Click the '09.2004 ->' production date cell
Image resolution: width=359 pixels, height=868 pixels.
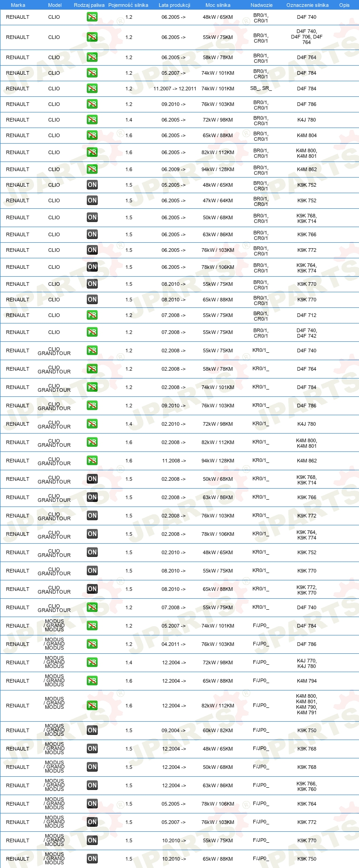coord(174,730)
